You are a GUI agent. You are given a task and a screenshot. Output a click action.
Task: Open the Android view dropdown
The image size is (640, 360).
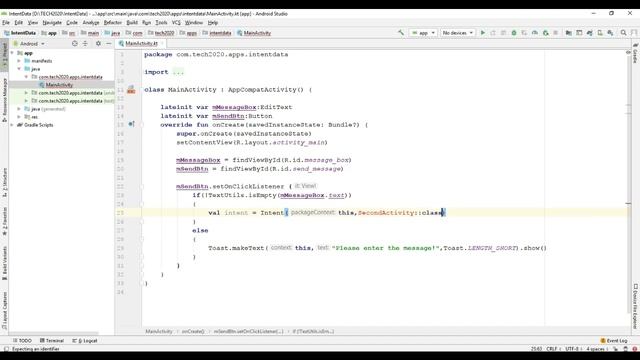[x=29, y=43]
